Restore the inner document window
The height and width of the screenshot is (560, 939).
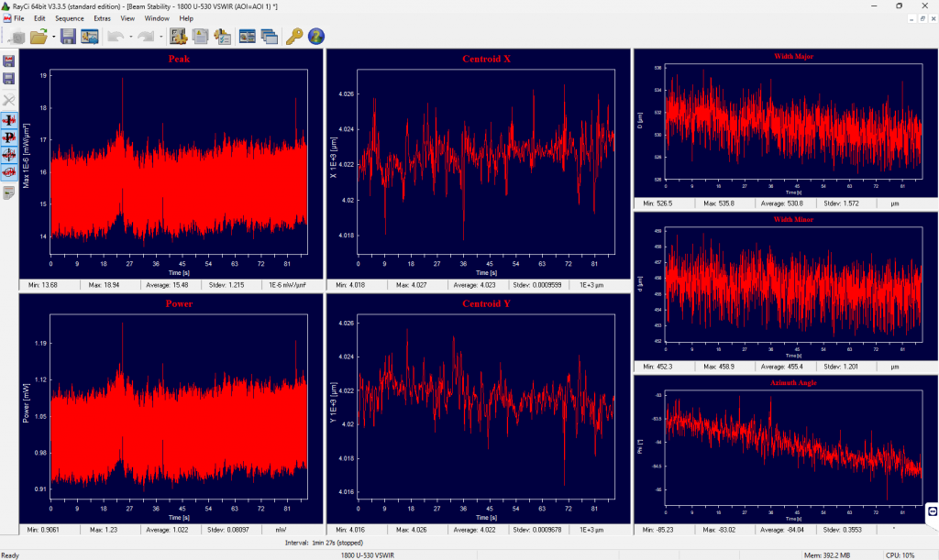pos(922,19)
